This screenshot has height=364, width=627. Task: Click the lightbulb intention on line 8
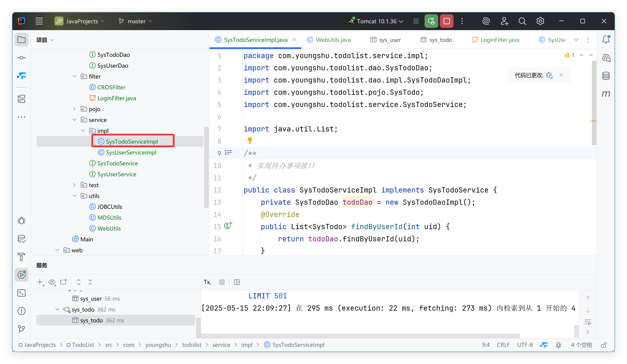click(250, 140)
